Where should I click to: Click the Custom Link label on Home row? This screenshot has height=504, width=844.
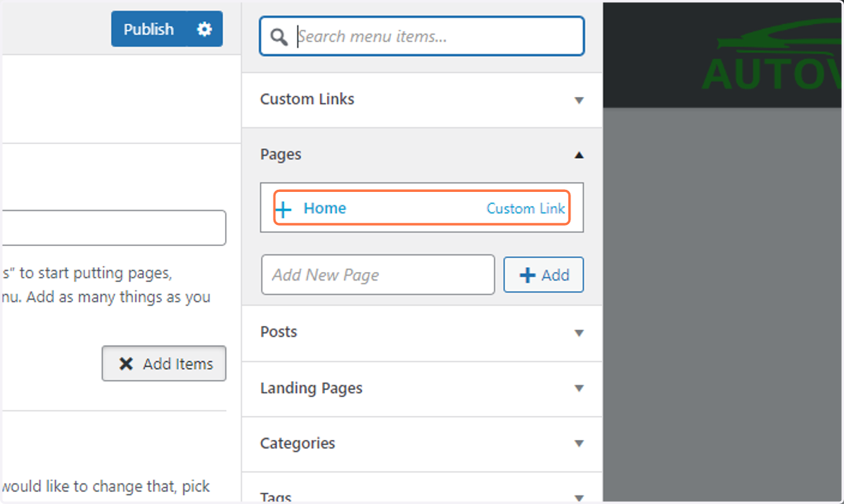click(526, 209)
